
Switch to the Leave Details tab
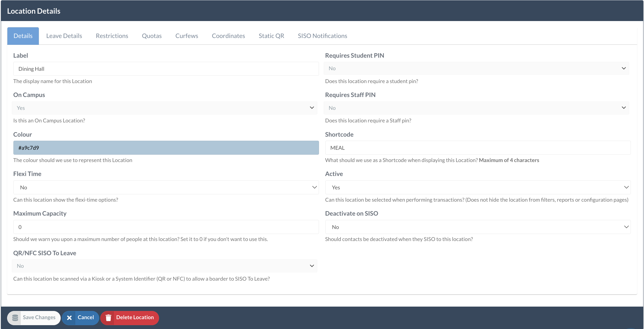[x=64, y=36]
